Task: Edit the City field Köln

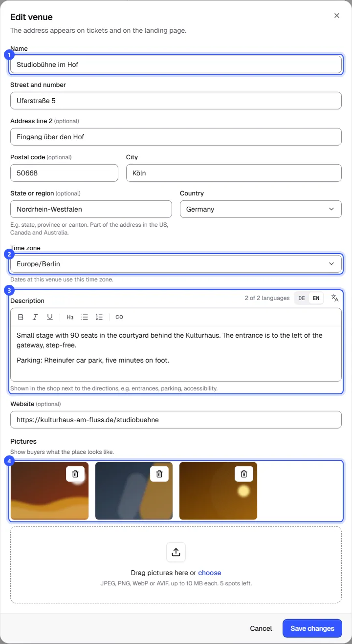Action: [234, 173]
